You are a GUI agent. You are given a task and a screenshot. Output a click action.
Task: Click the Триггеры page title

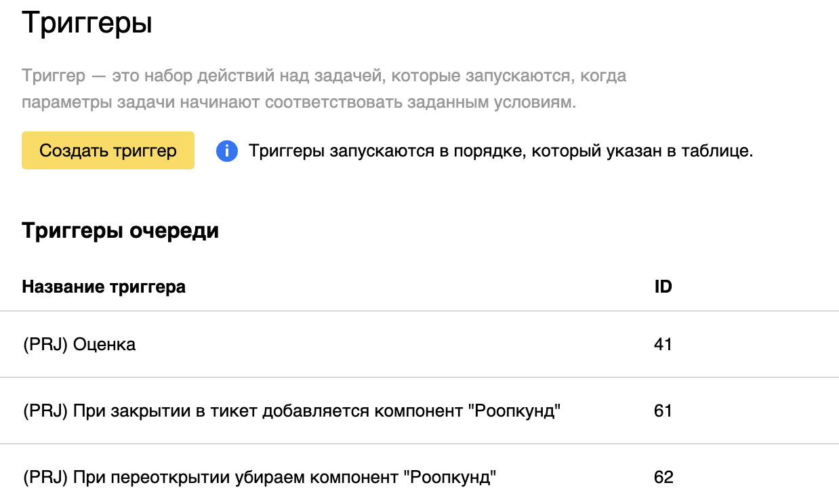87,24
